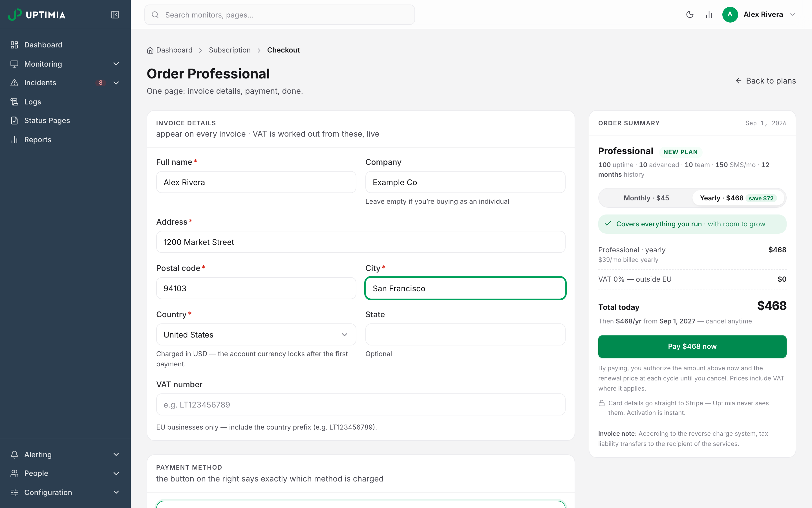The height and width of the screenshot is (508, 812).
Task: Click the Uptimia logo
Action: [x=37, y=15]
